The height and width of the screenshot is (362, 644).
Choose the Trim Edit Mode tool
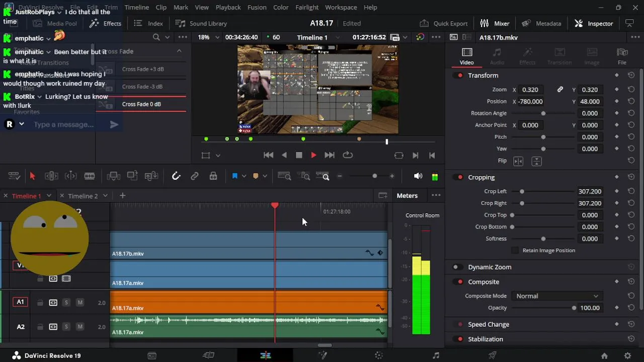(x=51, y=176)
